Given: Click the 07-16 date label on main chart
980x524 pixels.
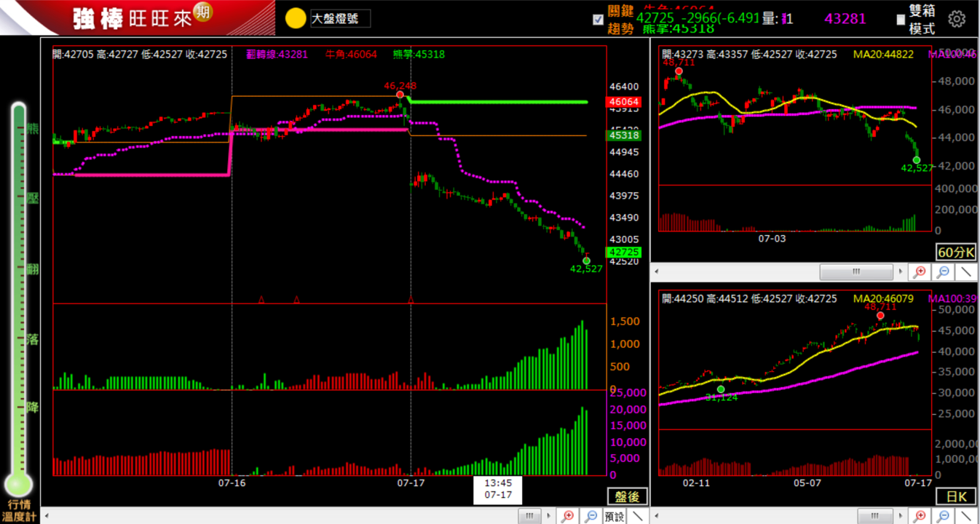Looking at the screenshot, I should point(232,483).
